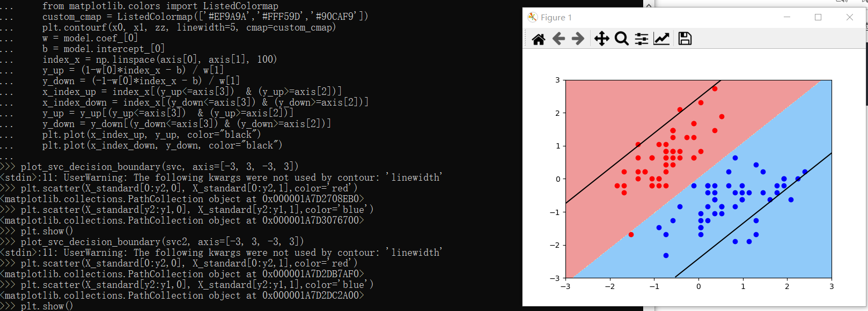Minimize the Figure 1 window
This screenshot has width=868, height=311.
(787, 17)
